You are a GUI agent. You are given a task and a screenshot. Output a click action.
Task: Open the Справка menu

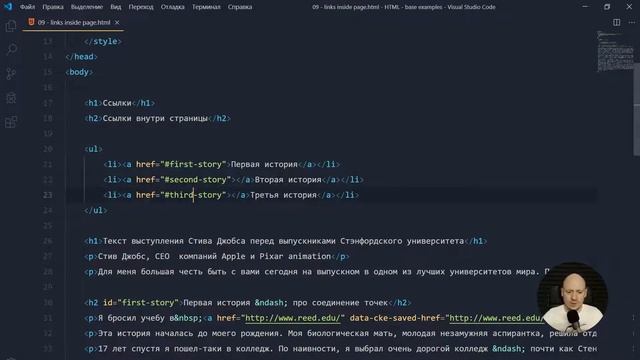pyautogui.click(x=240, y=7)
